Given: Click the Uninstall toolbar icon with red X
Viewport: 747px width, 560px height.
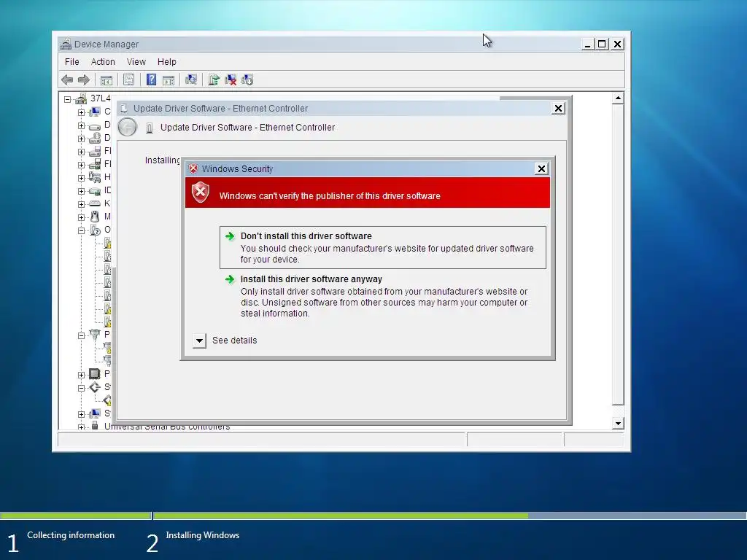Looking at the screenshot, I should pos(231,79).
